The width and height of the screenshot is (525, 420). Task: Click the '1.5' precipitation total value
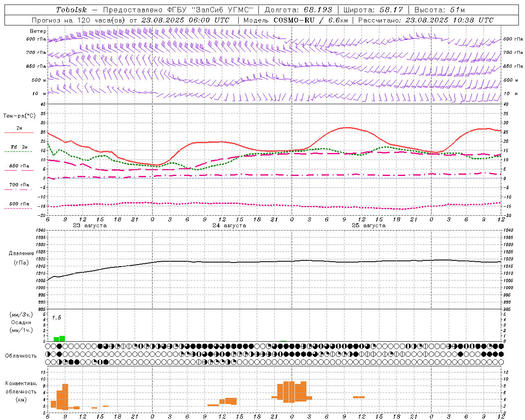pyautogui.click(x=56, y=318)
